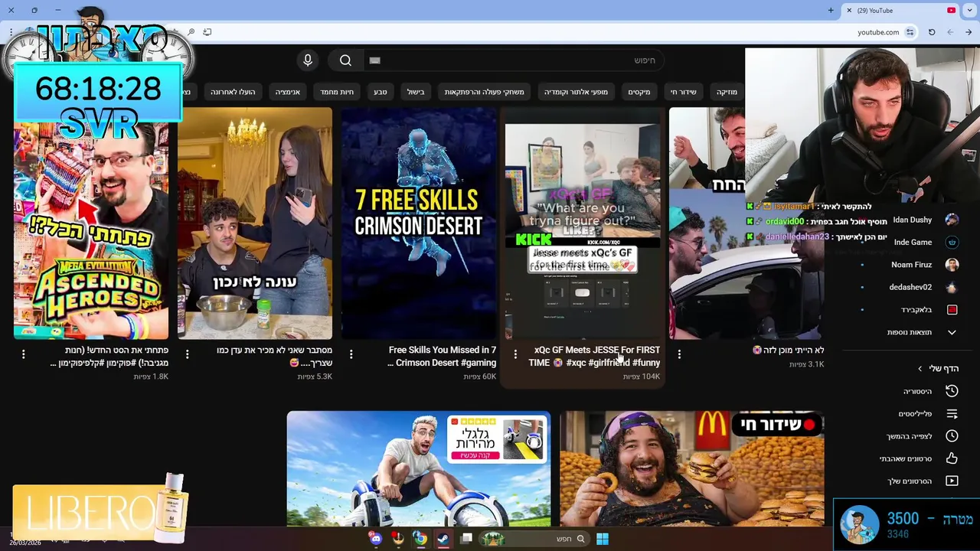
Task: Open the Idan Dushy channel avatar
Action: [x=952, y=220]
